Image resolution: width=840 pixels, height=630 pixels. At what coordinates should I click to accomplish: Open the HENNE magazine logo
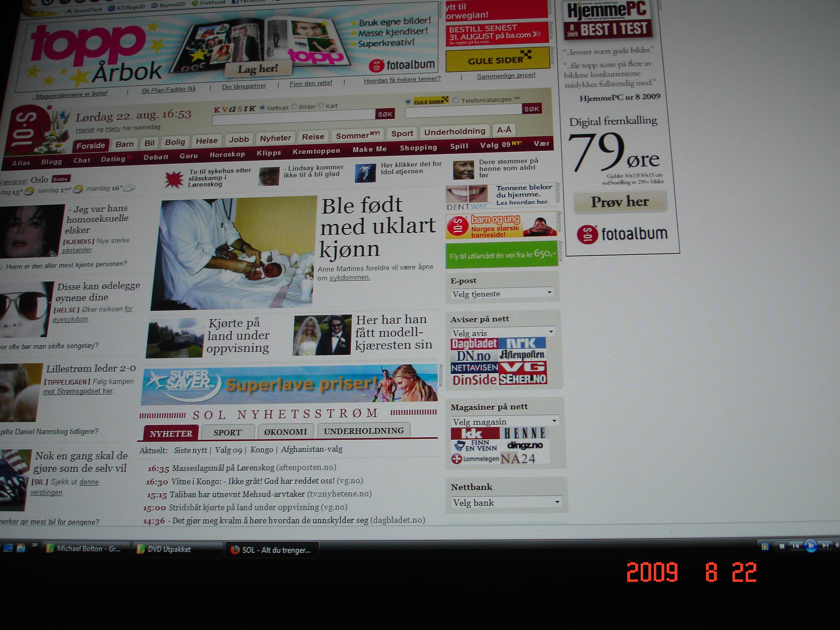[525, 433]
